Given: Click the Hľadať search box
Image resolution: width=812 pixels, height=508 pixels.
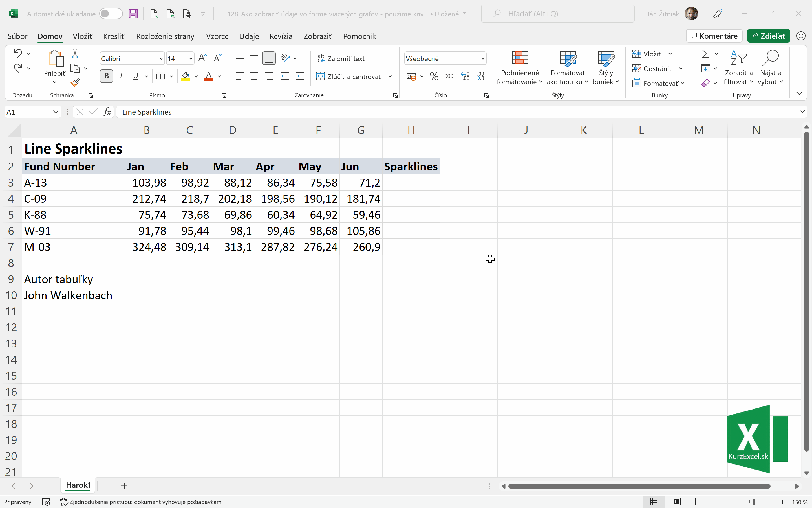Looking at the screenshot, I should point(557,14).
